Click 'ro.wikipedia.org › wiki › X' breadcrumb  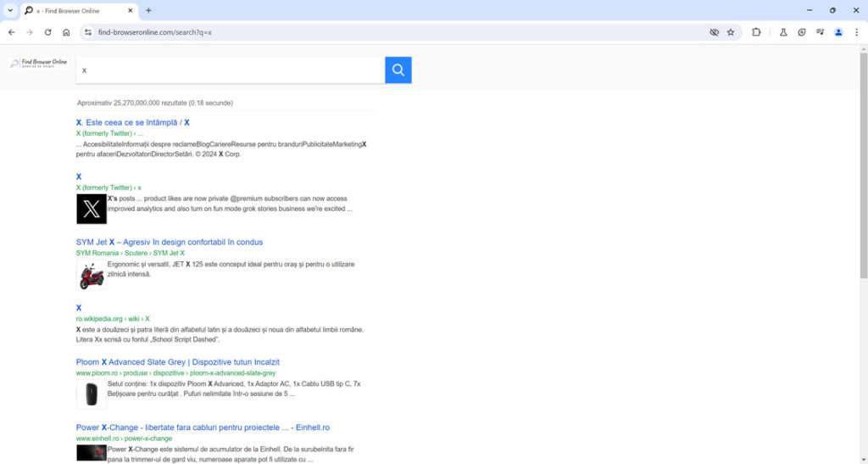point(113,319)
